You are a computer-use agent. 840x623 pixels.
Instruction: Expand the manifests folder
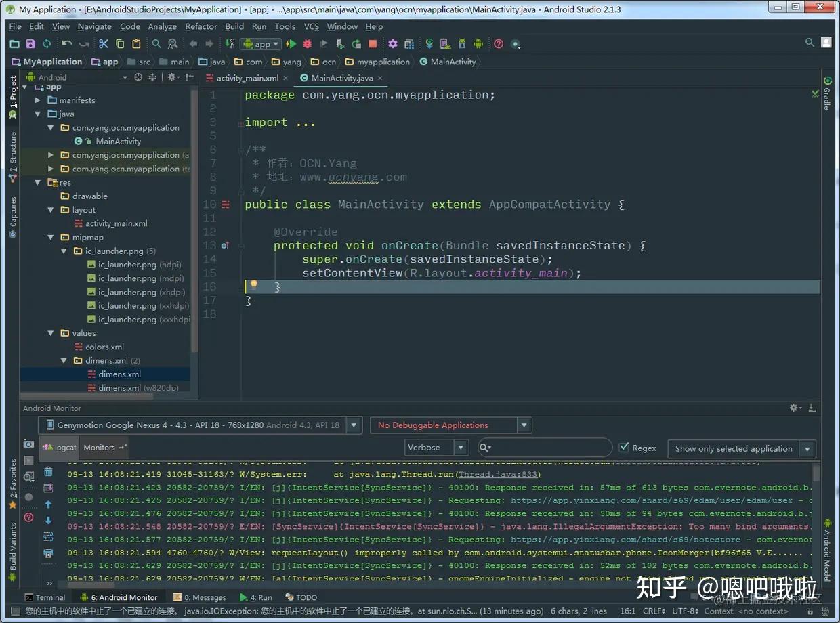39,100
